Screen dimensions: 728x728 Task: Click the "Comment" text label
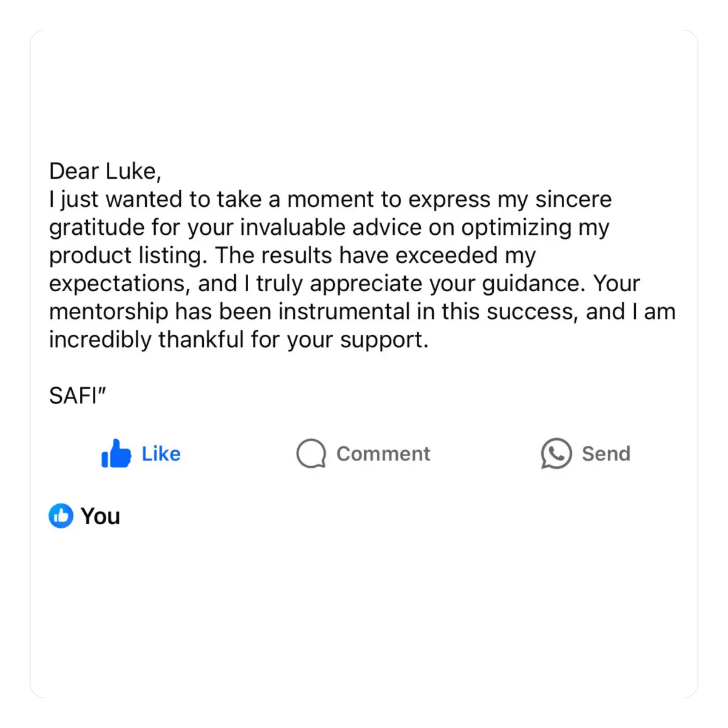click(383, 454)
